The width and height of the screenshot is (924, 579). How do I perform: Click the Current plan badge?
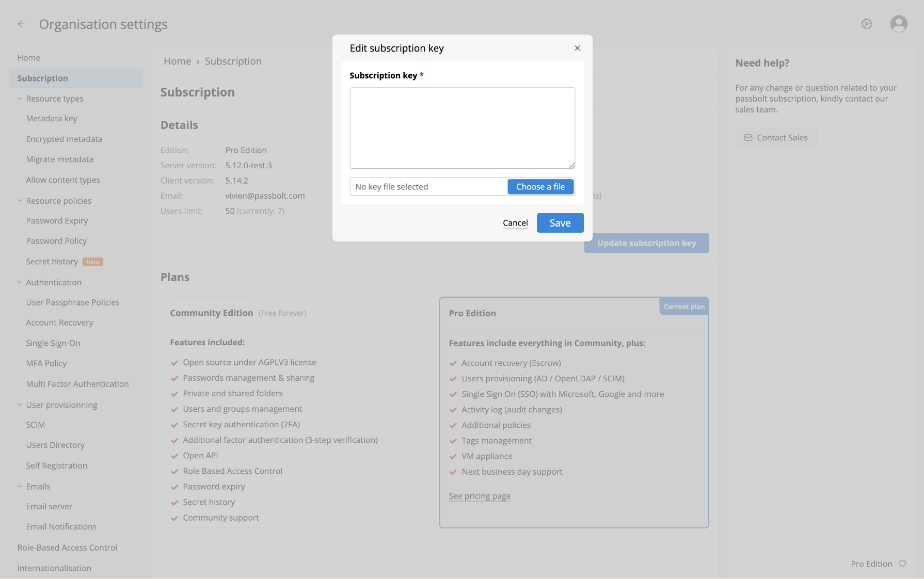click(684, 307)
